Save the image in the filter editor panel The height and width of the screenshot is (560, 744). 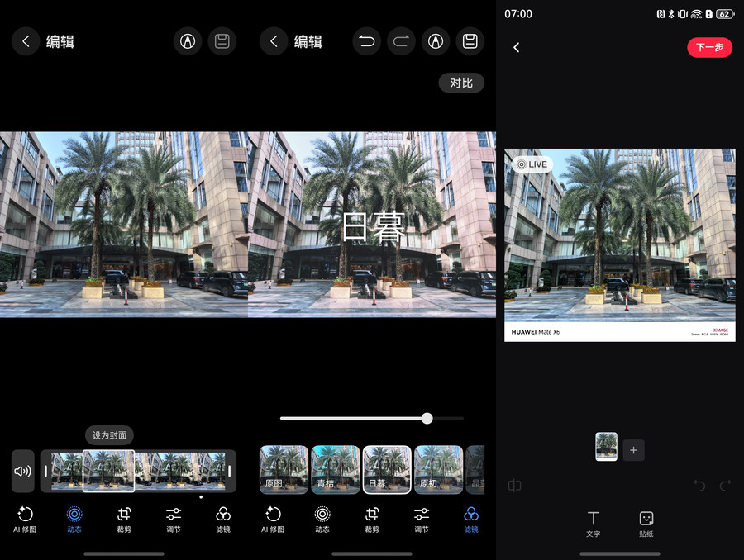(470, 41)
